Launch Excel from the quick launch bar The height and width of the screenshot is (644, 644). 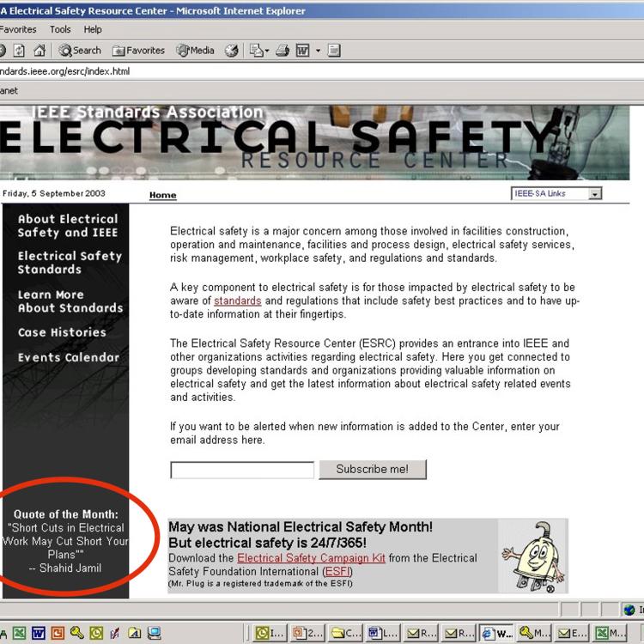[x=20, y=634]
